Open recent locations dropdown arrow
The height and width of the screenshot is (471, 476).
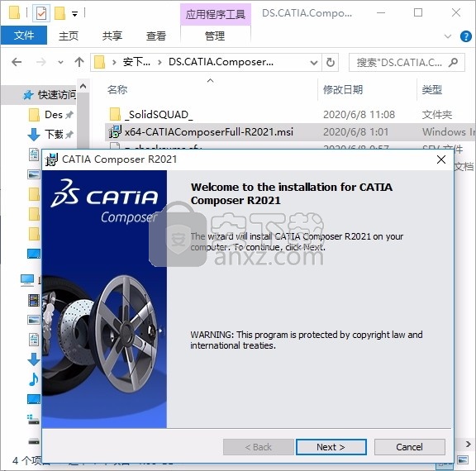coord(60,63)
